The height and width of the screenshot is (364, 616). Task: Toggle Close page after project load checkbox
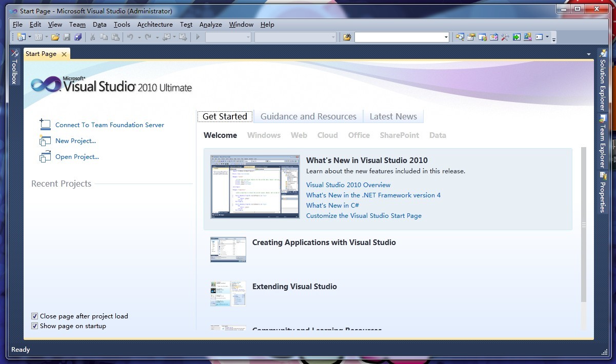(x=34, y=316)
